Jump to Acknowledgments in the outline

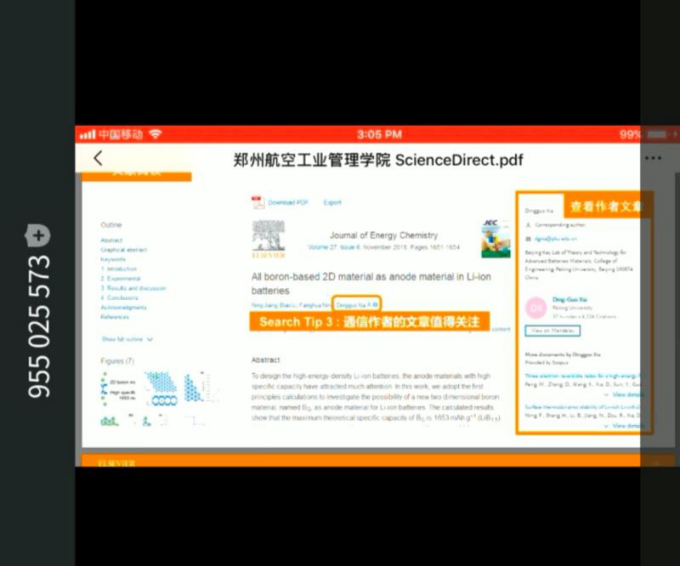click(124, 307)
